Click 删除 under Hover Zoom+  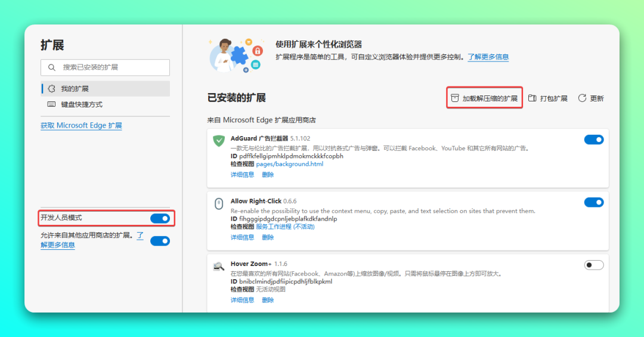pos(268,300)
